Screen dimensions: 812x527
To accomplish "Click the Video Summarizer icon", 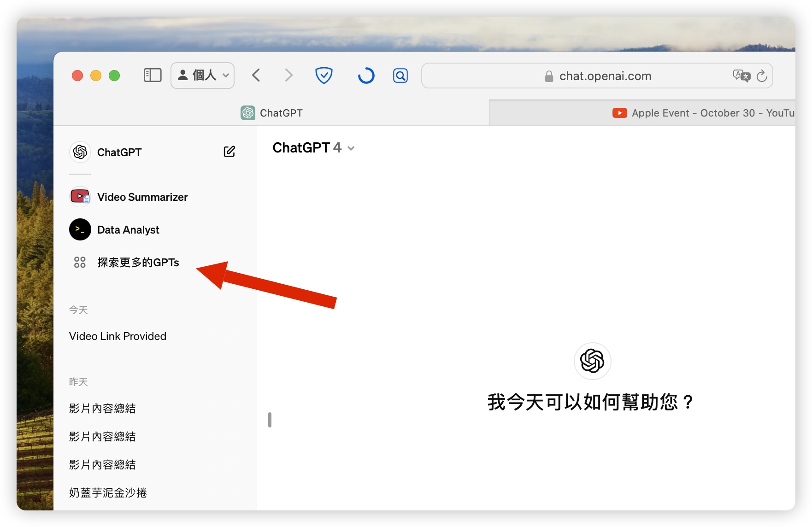I will click(80, 197).
